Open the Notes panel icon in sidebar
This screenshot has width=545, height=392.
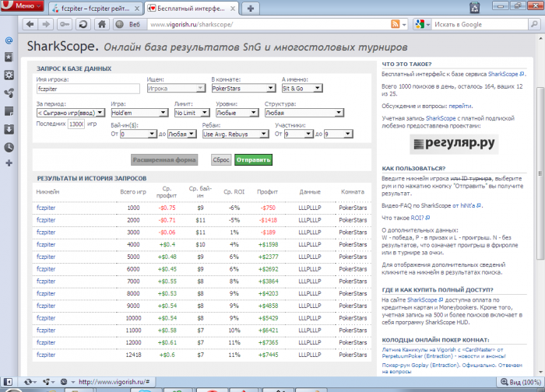(9, 111)
